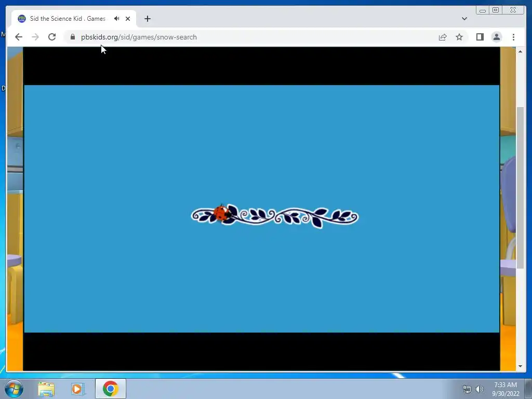Screen dimensions: 532x399
Task: Close the Sid the Science Kid tab
Action: click(x=128, y=19)
